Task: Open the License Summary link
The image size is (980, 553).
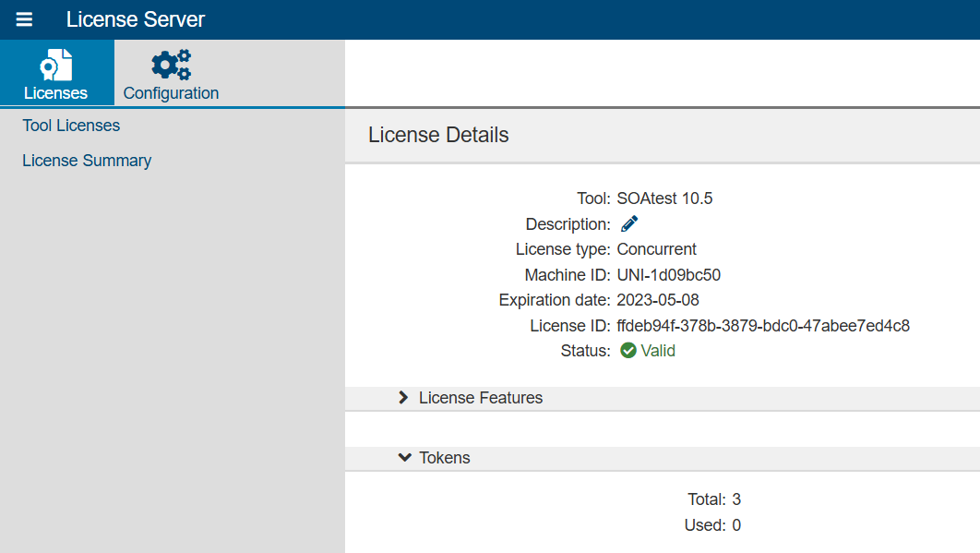Action: pyautogui.click(x=87, y=161)
